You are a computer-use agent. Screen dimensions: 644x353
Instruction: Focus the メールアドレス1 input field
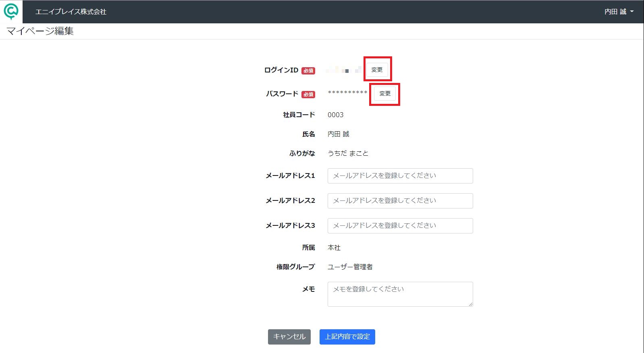(400, 176)
